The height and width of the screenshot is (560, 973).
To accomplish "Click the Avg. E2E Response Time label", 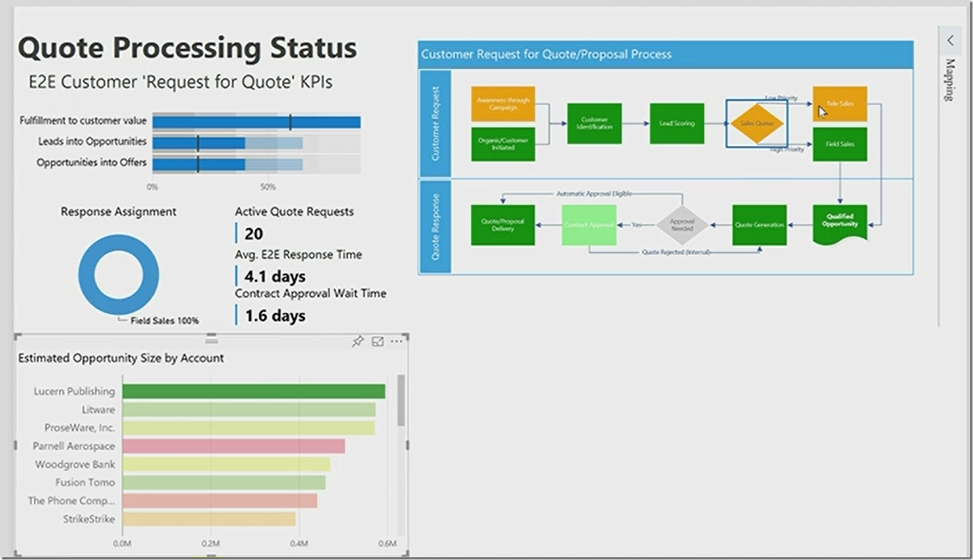I will point(298,254).
